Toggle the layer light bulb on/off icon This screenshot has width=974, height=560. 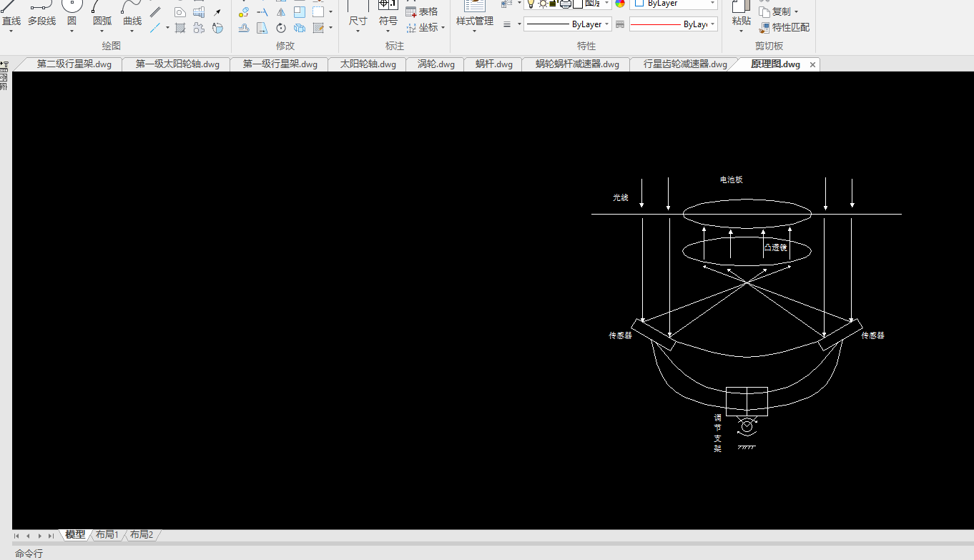(x=531, y=4)
